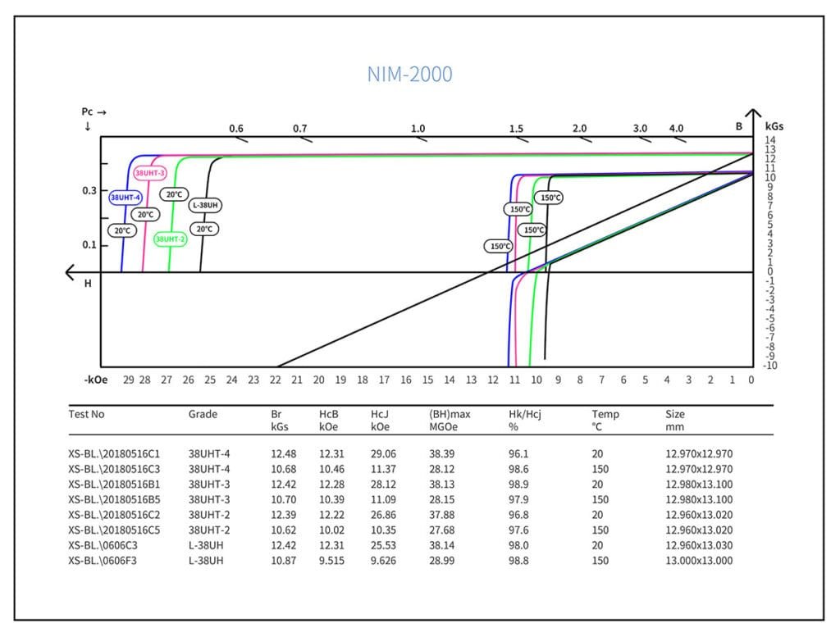Image resolution: width=840 pixels, height=637 pixels.
Task: Pick the black L-38UH curve label
Action: [208, 205]
